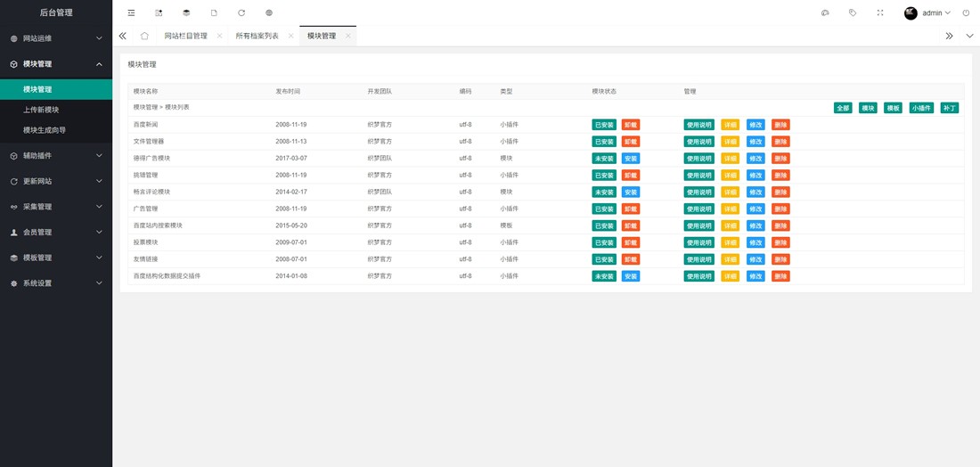Click the theme palette icon in the top right
Viewport: 980px width, 467px height.
point(825,13)
